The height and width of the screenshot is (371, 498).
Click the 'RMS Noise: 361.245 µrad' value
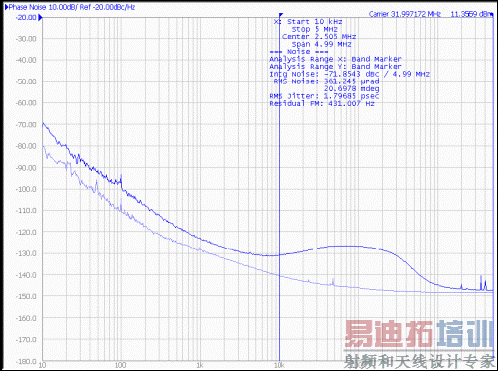[326, 81]
